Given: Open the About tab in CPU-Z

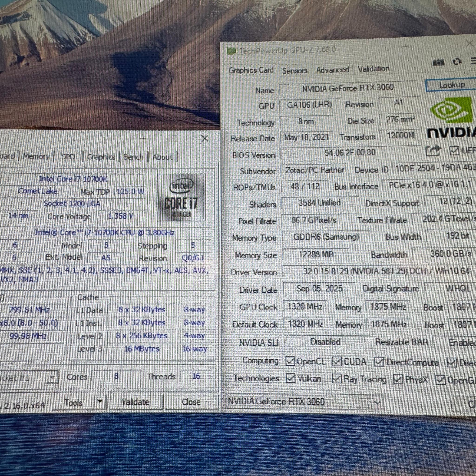Looking at the screenshot, I should [x=163, y=157].
